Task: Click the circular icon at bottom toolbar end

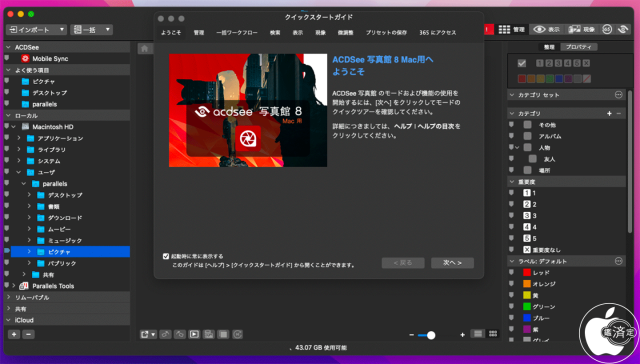Action: (238, 334)
